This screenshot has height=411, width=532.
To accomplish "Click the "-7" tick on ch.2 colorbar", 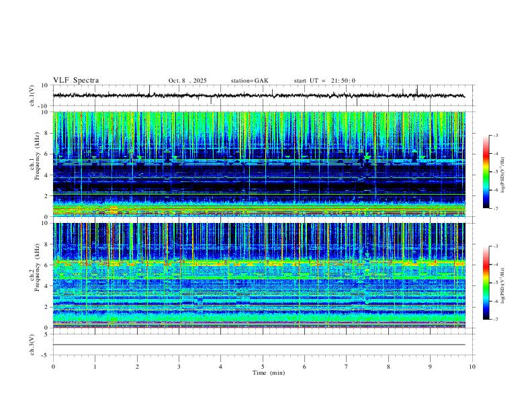I will click(x=496, y=320).
